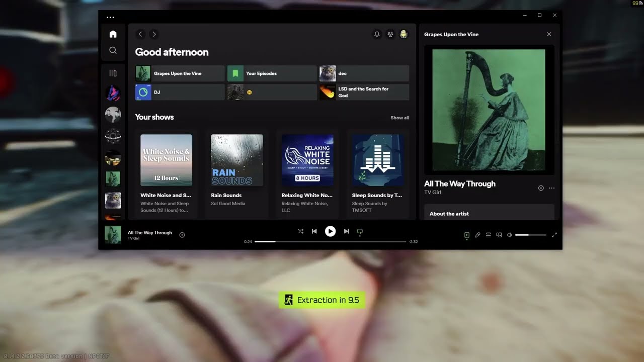The width and height of the screenshot is (644, 362).
Task: Open the DJ shortcut
Action: tap(180, 92)
